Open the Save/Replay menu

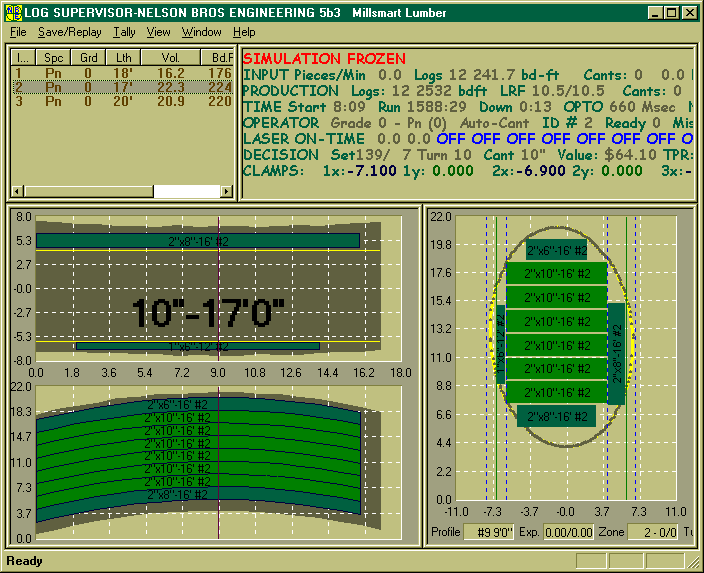pos(69,32)
